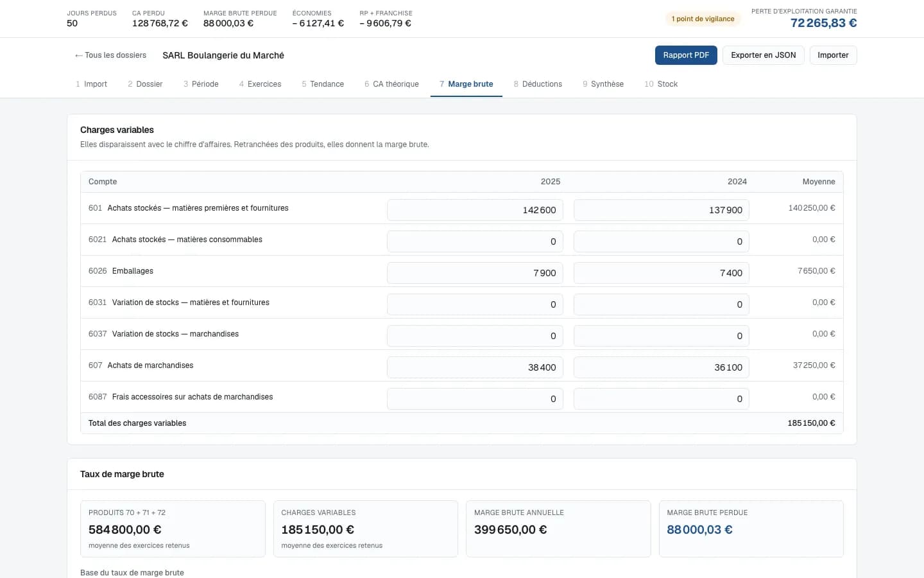Edit 2024 value for account 601
Image resolution: width=924 pixels, height=578 pixels.
point(662,210)
